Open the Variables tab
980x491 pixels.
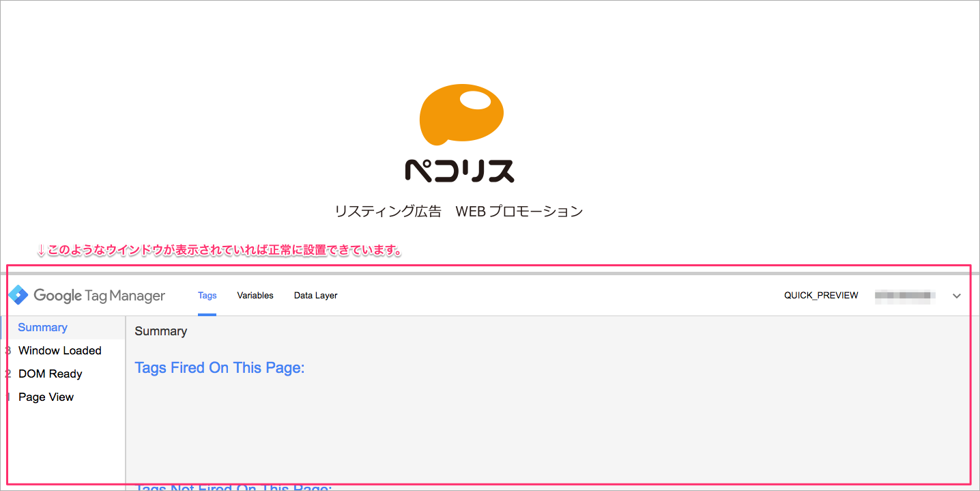tap(255, 296)
